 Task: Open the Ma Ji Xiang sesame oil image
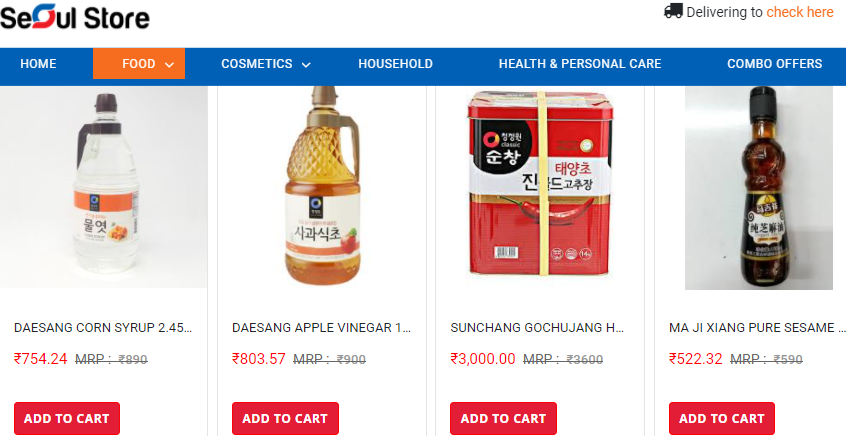pyautogui.click(x=759, y=188)
